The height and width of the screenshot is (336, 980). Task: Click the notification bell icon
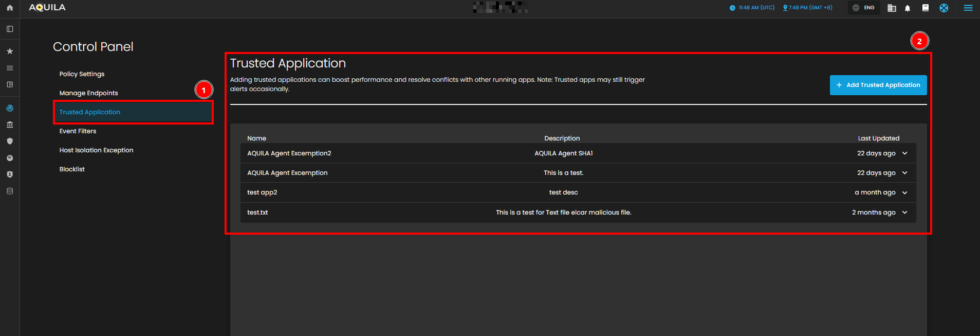pos(908,8)
